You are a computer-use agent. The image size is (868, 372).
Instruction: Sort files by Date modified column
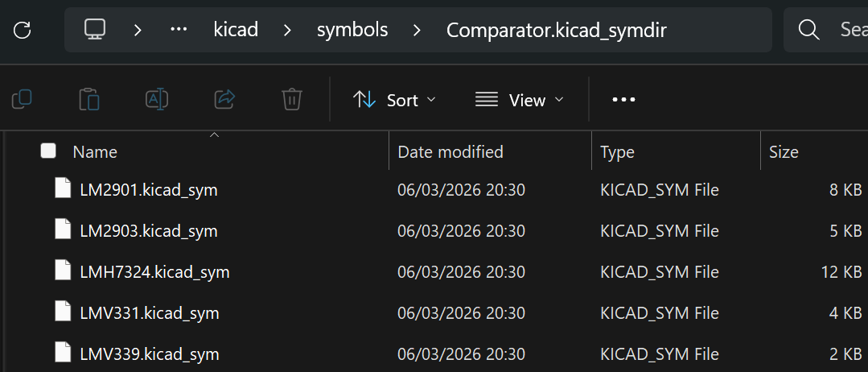pos(450,152)
